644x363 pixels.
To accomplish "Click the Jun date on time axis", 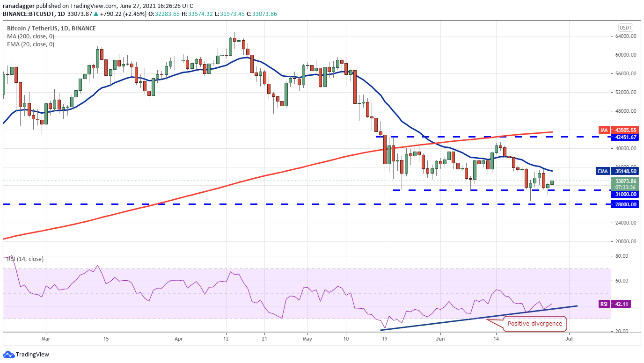I will 440,338.
